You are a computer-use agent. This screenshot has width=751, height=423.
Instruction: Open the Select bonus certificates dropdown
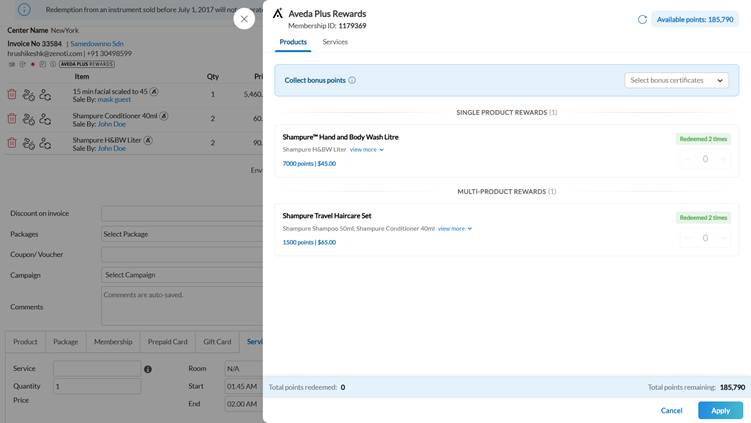coord(676,80)
